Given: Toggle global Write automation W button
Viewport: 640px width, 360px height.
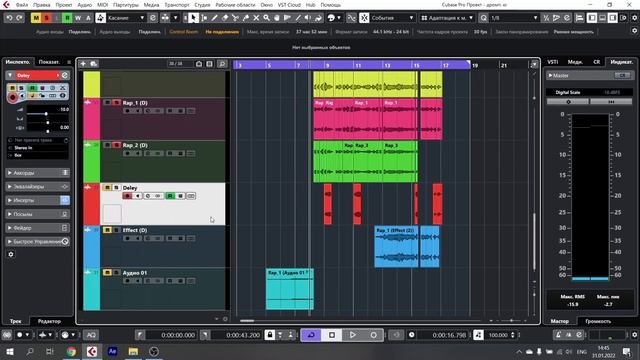Looking at the screenshot, I should pyautogui.click(x=78, y=18).
